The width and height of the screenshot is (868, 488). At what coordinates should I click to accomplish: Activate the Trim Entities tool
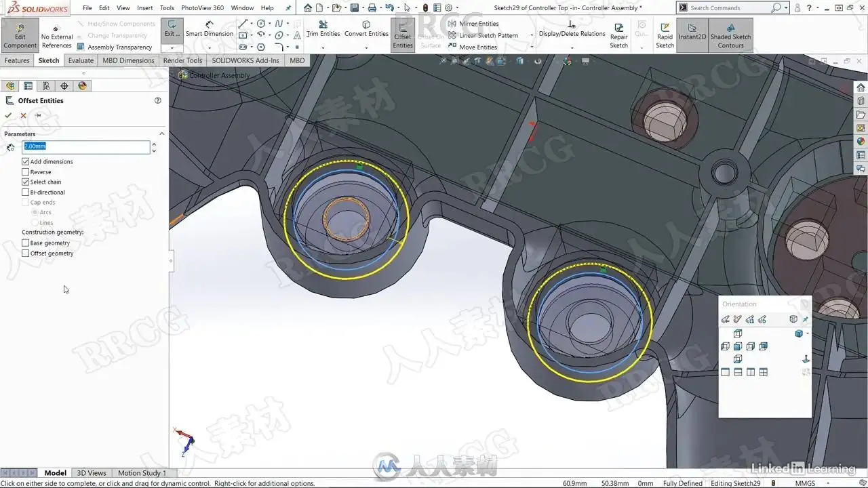coord(323,28)
